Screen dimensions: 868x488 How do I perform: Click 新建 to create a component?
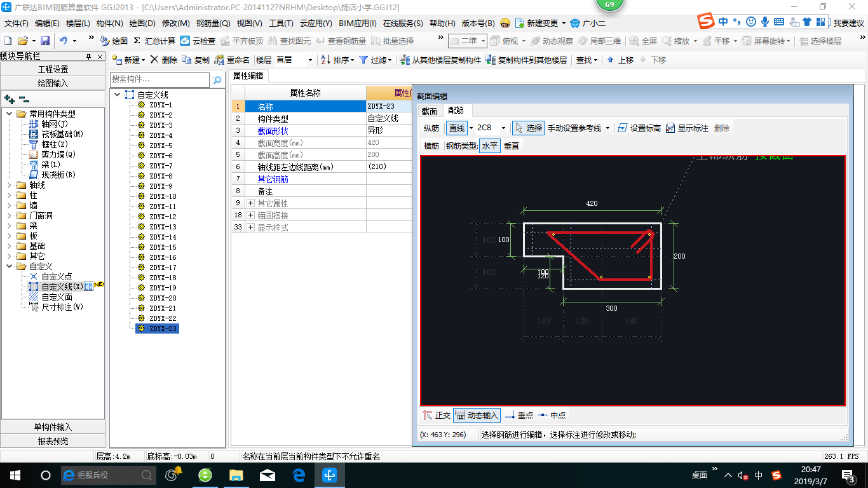(128, 60)
